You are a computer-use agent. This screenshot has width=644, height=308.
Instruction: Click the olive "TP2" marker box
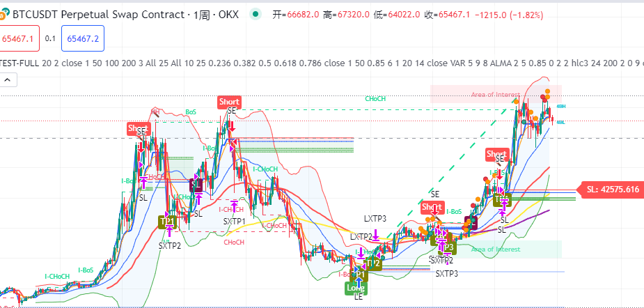pyautogui.click(x=373, y=263)
